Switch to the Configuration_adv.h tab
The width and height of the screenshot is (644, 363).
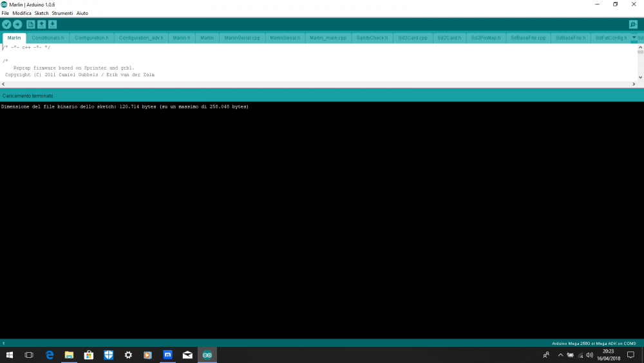pos(141,38)
